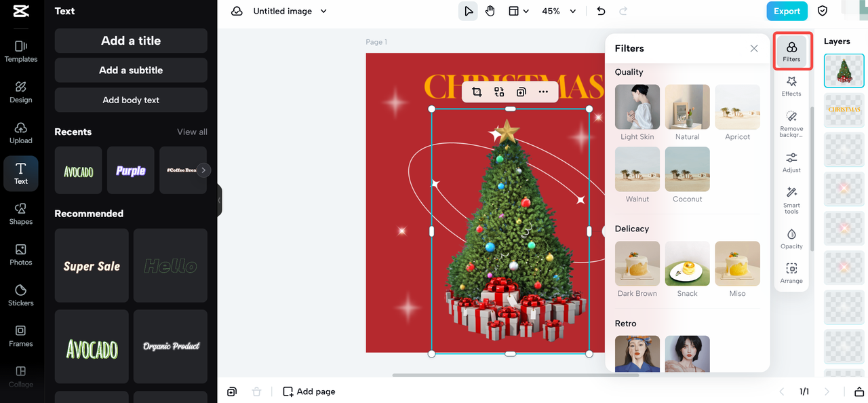Screen dimensions: 868x403
Task: Open the Untitled image name dropdown
Action: click(x=290, y=11)
